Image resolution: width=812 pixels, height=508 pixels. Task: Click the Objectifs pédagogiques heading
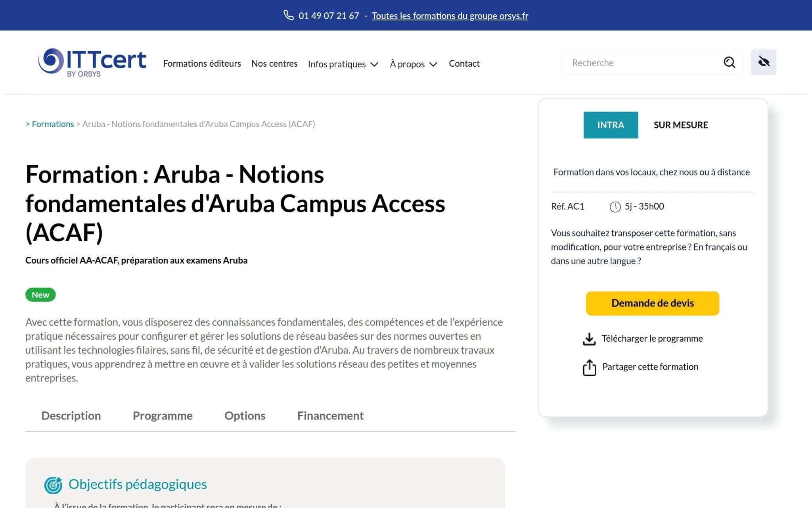[138, 485]
